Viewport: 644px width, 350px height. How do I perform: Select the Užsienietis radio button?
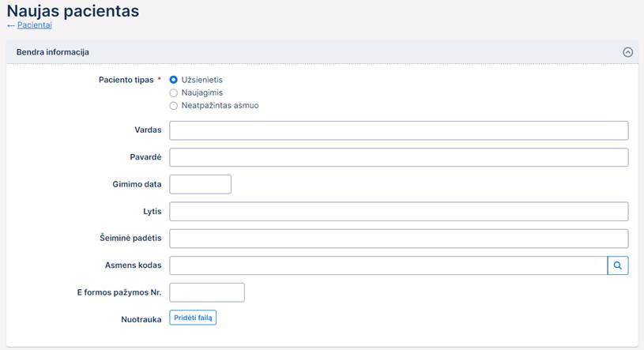[174, 80]
